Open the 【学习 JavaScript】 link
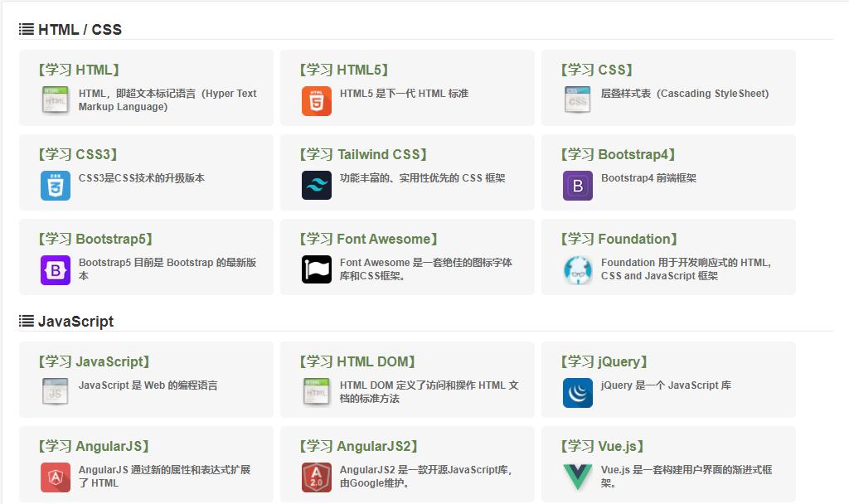 coord(95,361)
